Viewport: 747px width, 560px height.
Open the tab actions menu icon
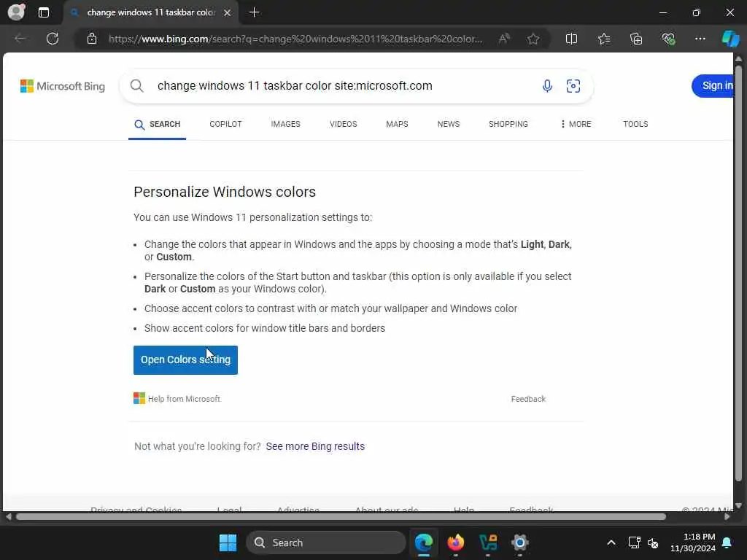pyautogui.click(x=43, y=12)
